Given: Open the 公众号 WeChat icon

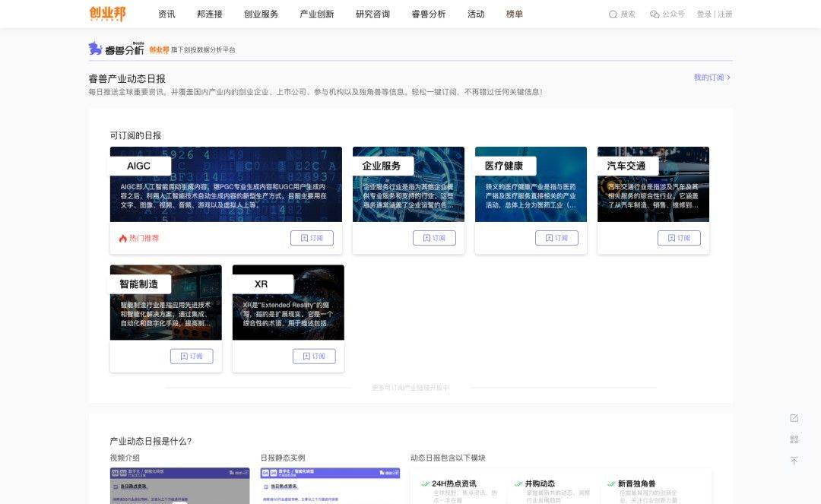Looking at the screenshot, I should point(655,14).
